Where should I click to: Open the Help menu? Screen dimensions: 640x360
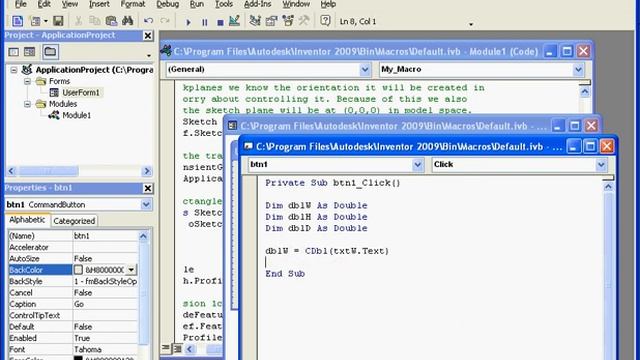(x=328, y=4)
